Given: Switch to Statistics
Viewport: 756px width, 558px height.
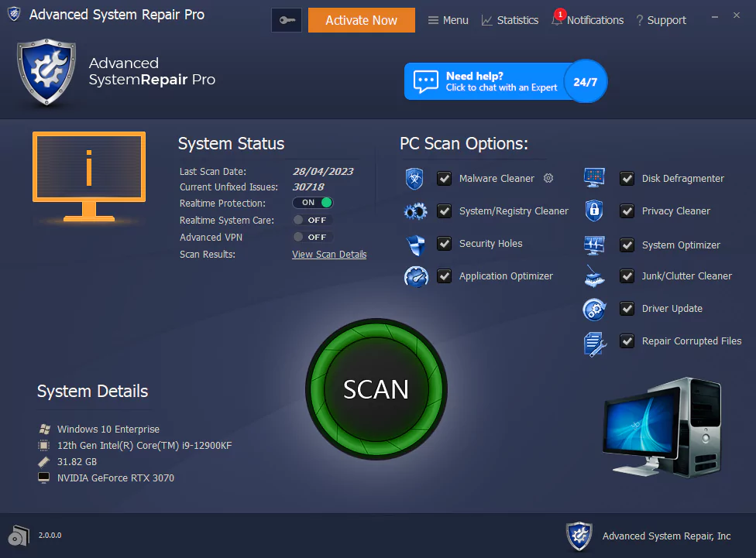Looking at the screenshot, I should coord(510,19).
